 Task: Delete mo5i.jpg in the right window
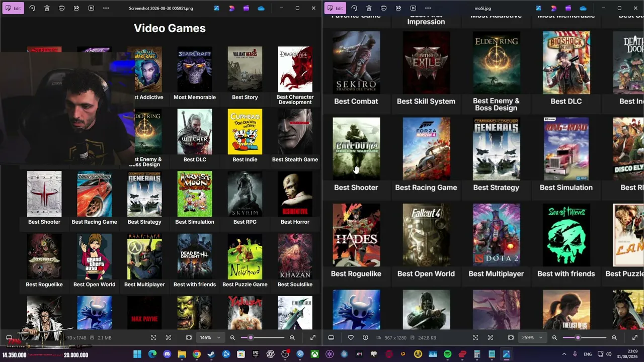[x=369, y=8]
